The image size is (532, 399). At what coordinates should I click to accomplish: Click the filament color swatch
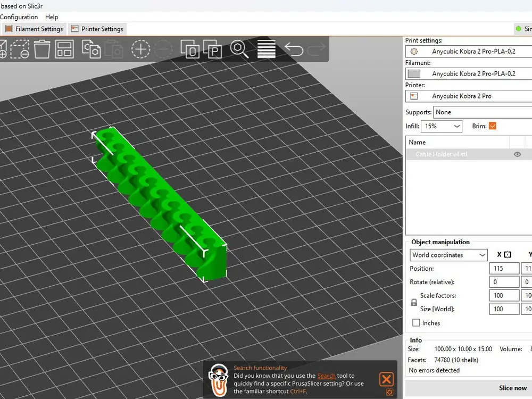coord(414,73)
